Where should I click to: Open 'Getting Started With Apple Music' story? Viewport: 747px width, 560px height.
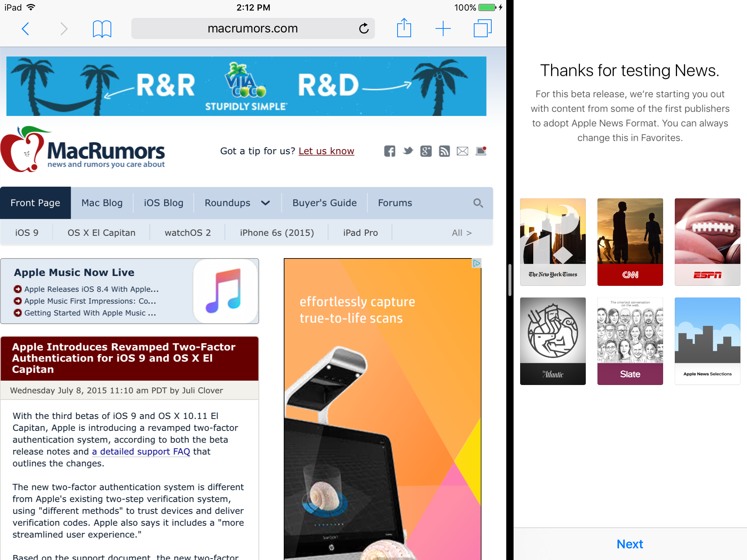[90, 313]
